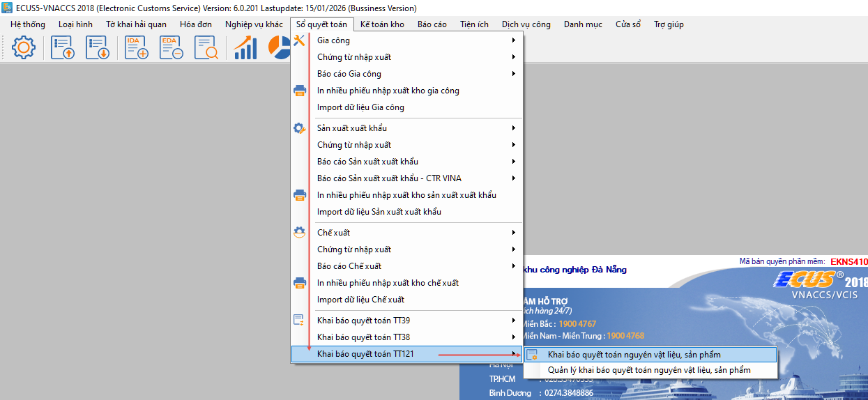Select Khai báo quyết toán nguyên vật liệu, sản phẩm
This screenshot has height=400, width=868.
tap(634, 355)
